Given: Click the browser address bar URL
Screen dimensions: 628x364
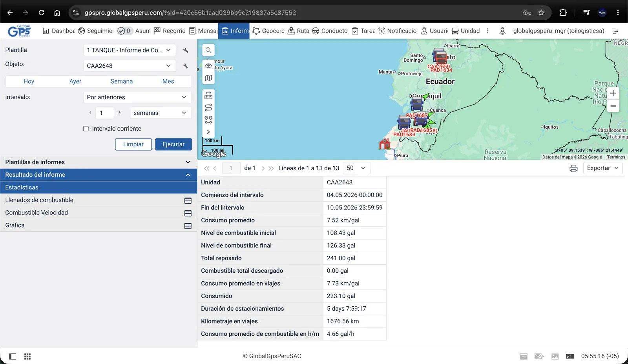Looking at the screenshot, I should 190,13.
